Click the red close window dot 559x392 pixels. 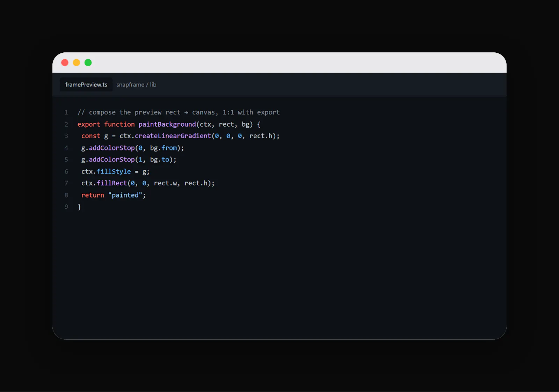click(65, 62)
